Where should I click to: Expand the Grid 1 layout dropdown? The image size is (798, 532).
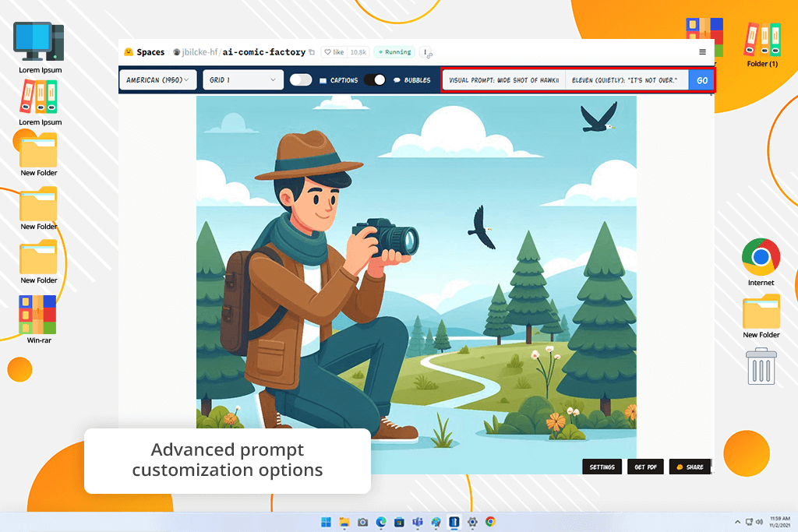click(x=243, y=80)
